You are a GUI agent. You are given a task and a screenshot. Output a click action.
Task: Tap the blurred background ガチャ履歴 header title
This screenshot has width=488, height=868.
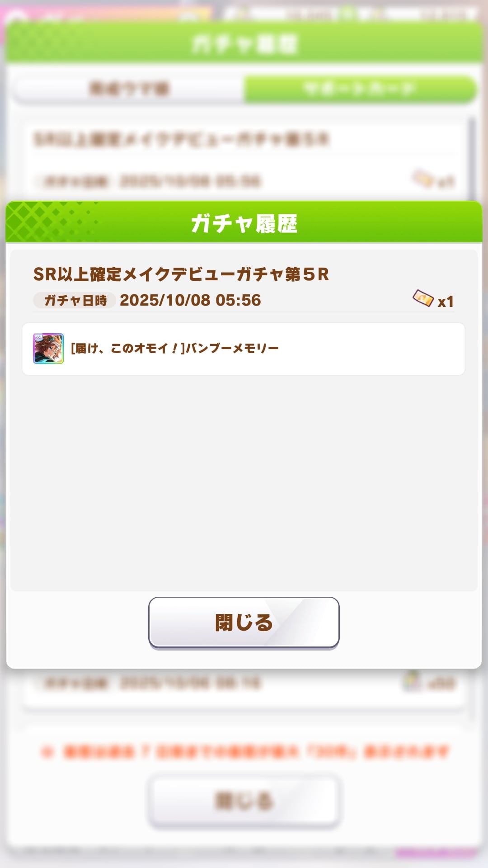click(244, 44)
